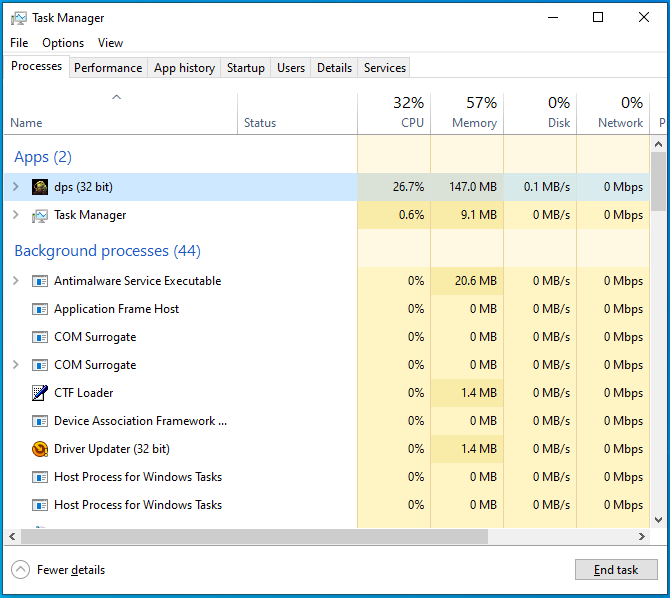Image resolution: width=670 pixels, height=598 pixels.
Task: Switch to the Performance tab
Action: [x=108, y=68]
